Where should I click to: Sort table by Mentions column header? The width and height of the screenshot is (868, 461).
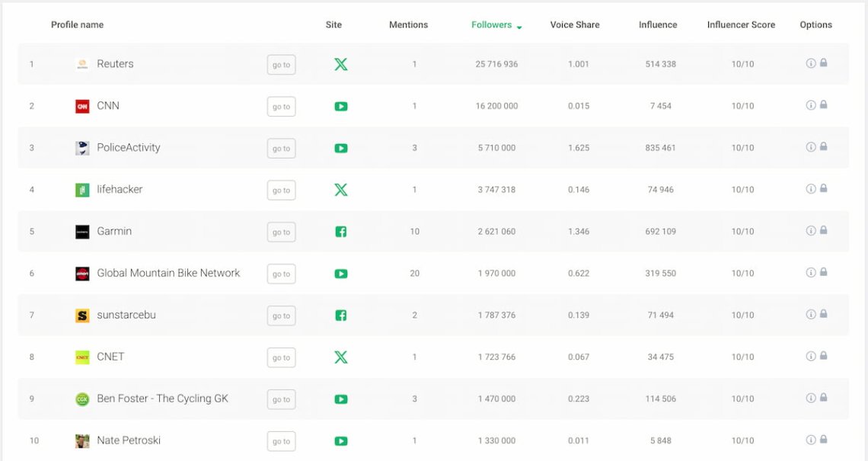tap(409, 25)
